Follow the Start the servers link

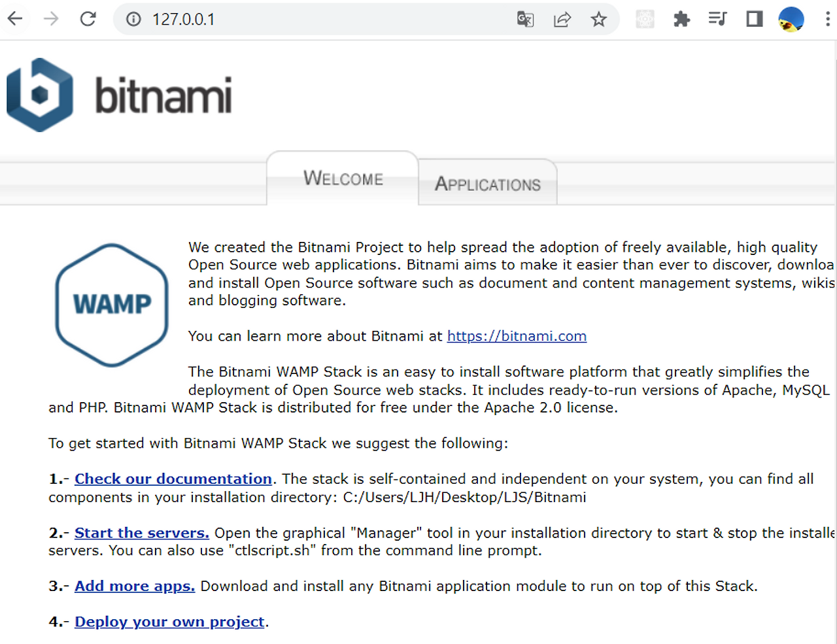point(142,533)
